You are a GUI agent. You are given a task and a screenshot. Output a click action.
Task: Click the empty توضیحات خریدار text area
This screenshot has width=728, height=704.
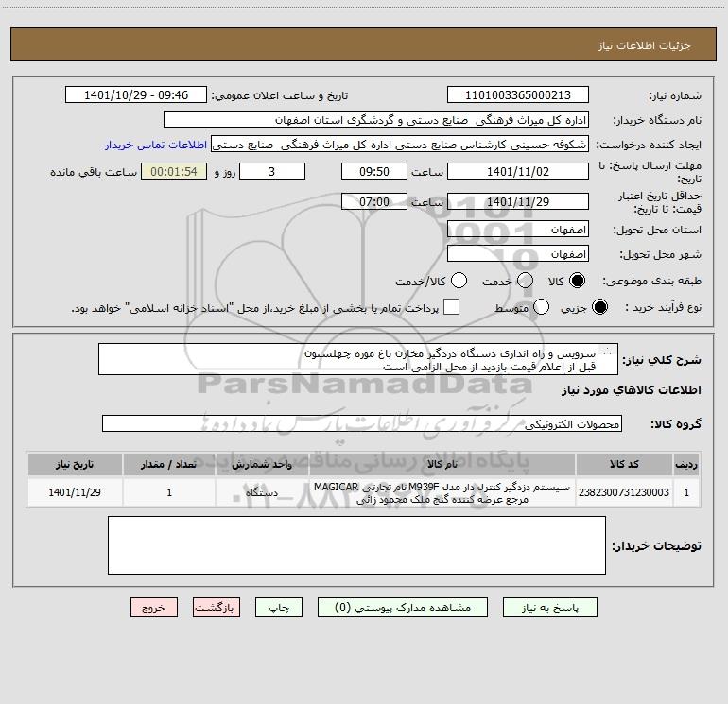(x=356, y=545)
